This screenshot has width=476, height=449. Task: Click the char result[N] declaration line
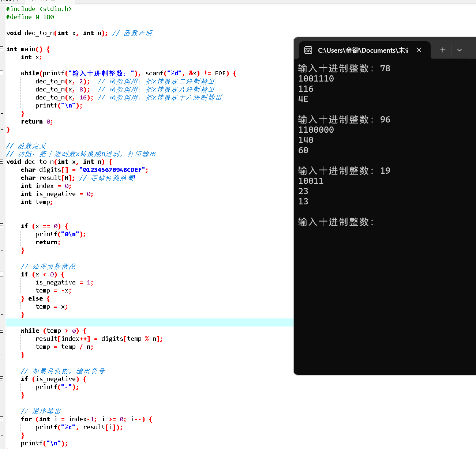coord(78,178)
